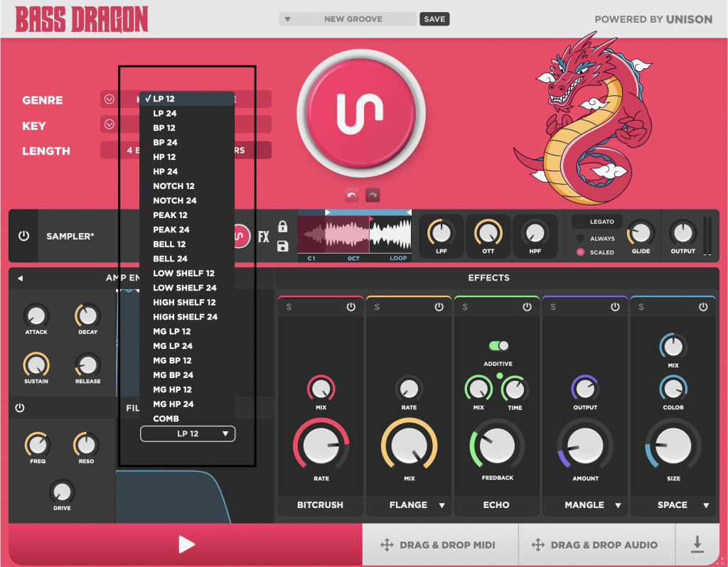The height and width of the screenshot is (567, 728).
Task: Click the lock icon beside the waveform display
Action: (282, 225)
